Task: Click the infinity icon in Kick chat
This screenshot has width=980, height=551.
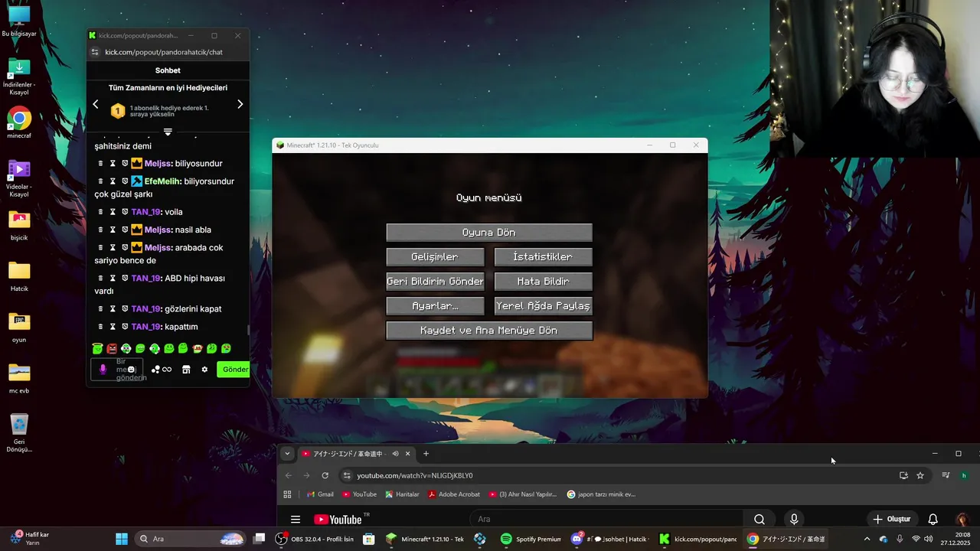Action: (x=167, y=370)
